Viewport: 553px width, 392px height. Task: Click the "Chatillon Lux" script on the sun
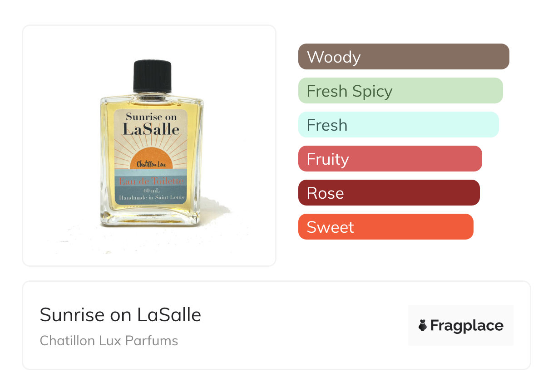click(152, 165)
